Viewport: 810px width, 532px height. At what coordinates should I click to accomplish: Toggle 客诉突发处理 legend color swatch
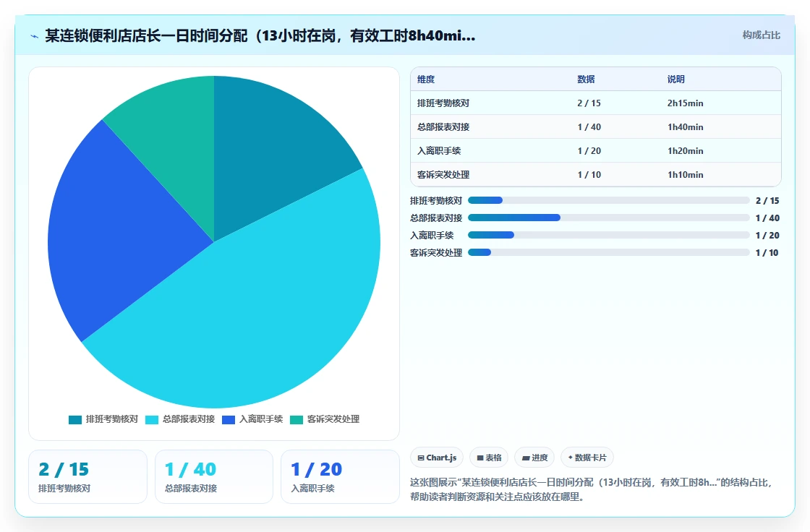(297, 419)
